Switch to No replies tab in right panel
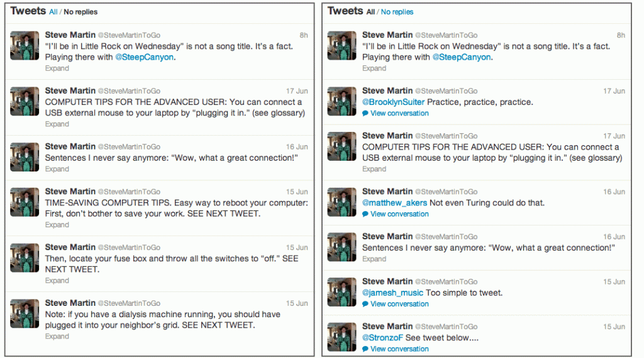 397,12
